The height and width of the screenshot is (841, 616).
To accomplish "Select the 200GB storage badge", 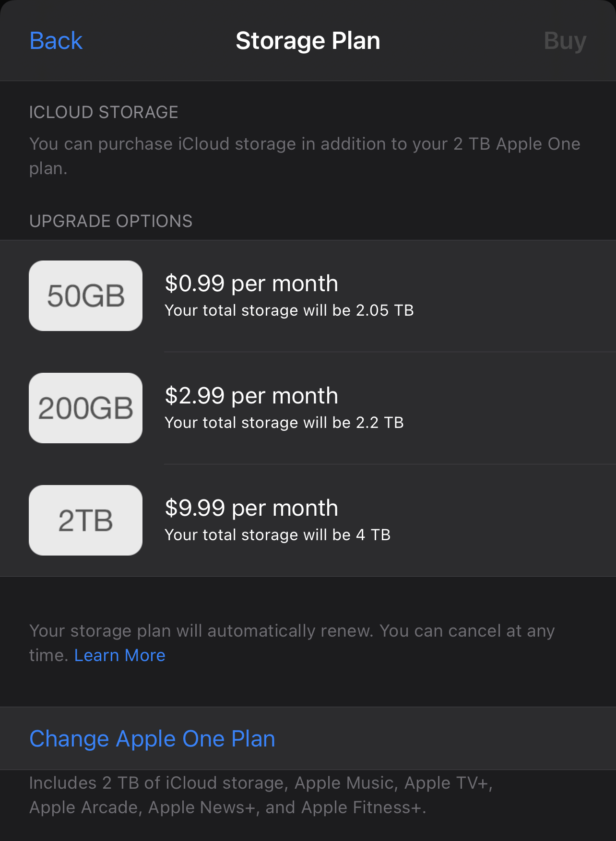I will click(x=85, y=408).
